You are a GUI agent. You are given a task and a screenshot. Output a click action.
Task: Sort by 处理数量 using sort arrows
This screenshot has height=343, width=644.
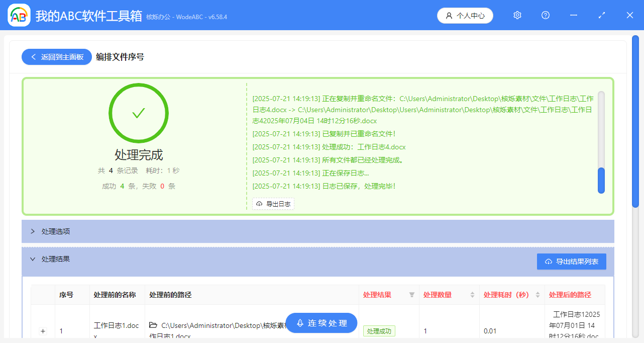[x=472, y=295]
